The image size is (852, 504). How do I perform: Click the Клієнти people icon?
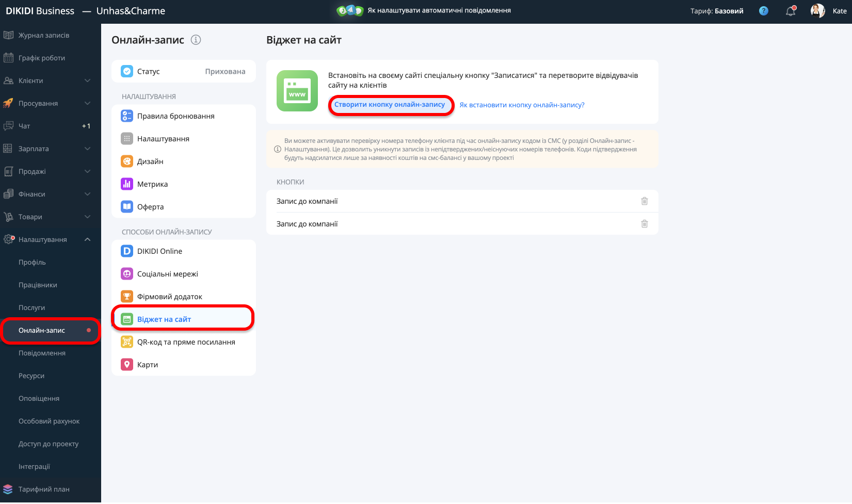click(8, 80)
